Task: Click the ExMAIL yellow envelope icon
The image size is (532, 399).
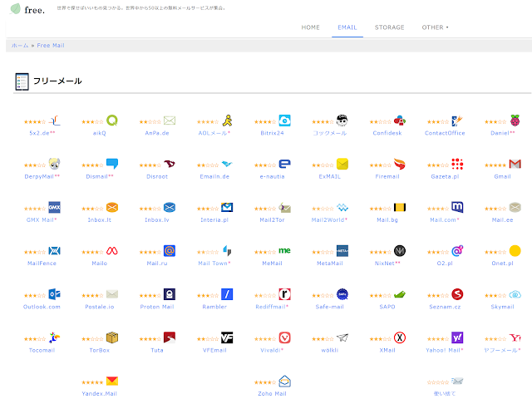Action: click(342, 164)
